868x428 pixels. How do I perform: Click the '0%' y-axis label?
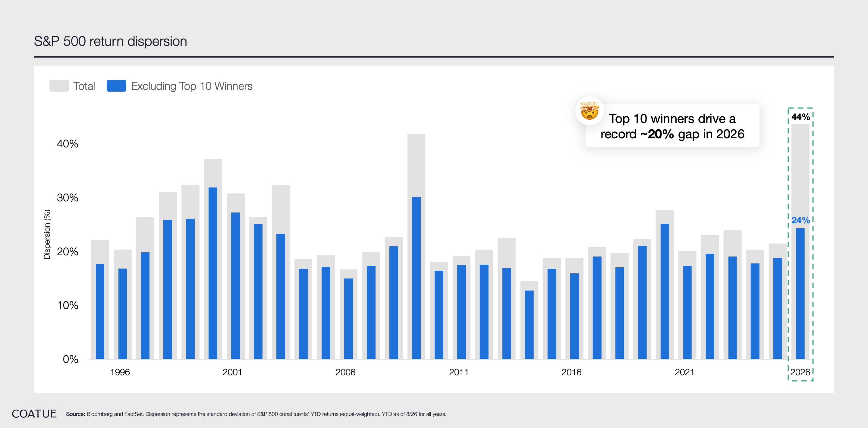pyautogui.click(x=71, y=359)
